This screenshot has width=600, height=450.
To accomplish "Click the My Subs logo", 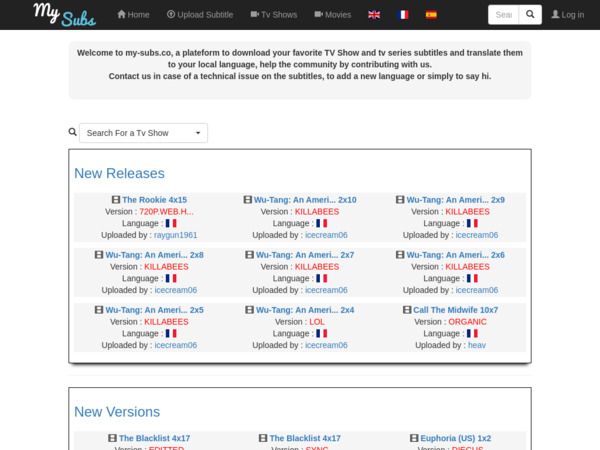I will pos(64,15).
